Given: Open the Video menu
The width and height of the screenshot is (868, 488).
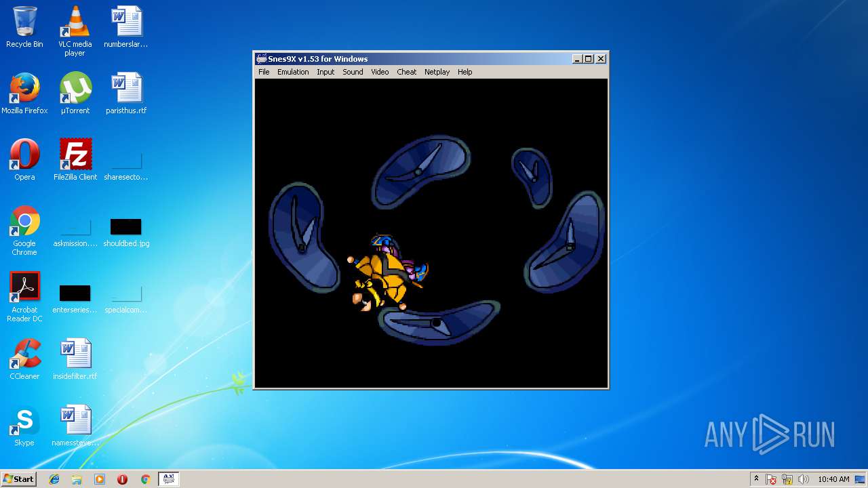Looking at the screenshot, I should (380, 72).
